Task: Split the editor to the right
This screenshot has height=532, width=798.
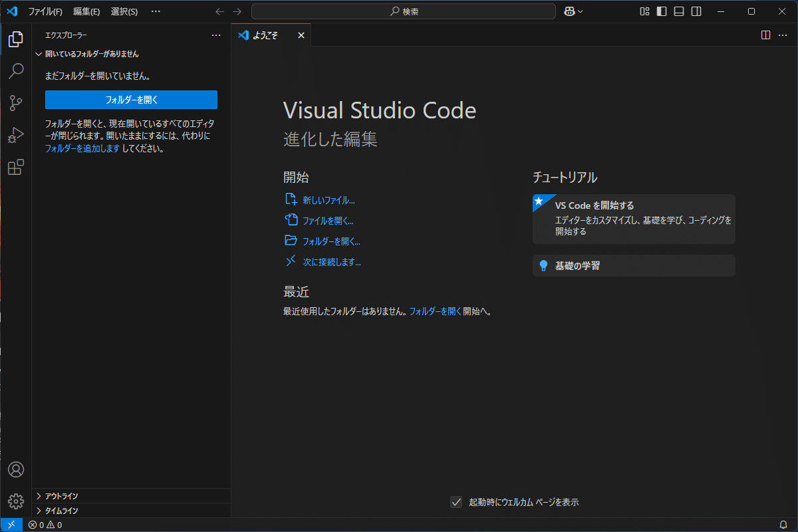Action: tap(765, 35)
